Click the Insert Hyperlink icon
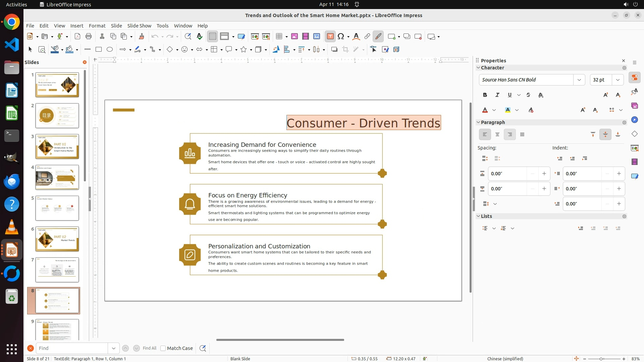This screenshot has height=362, width=644. [367, 37]
